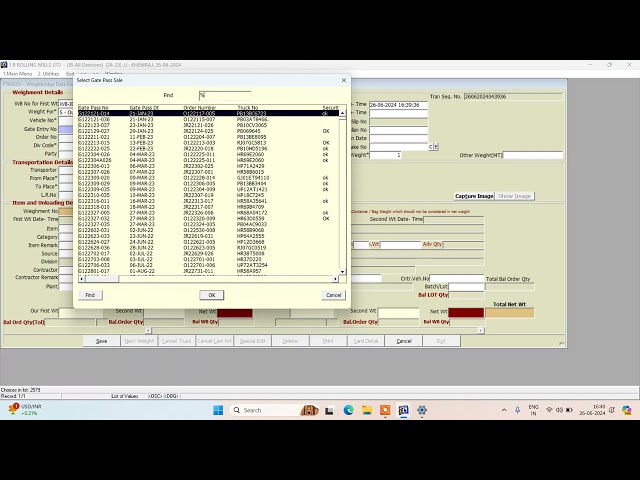The height and width of the screenshot is (480, 640).
Task: Open the Windows Start menu
Action: (218, 410)
